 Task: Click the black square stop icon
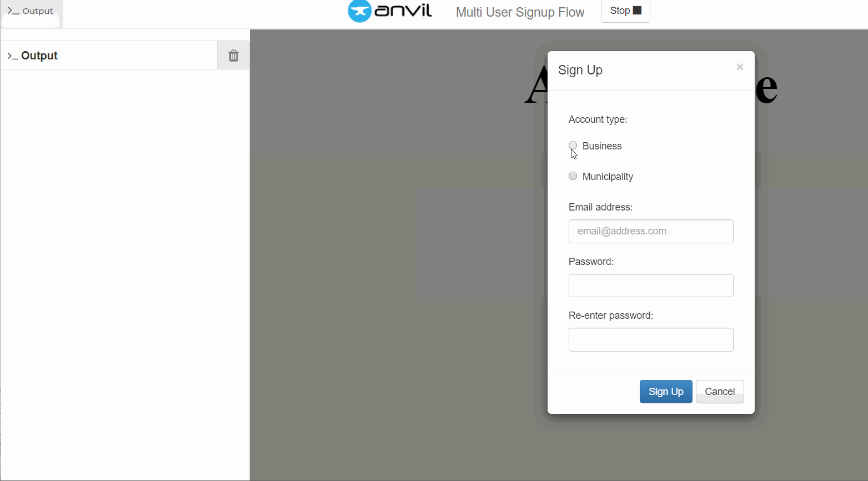(637, 11)
